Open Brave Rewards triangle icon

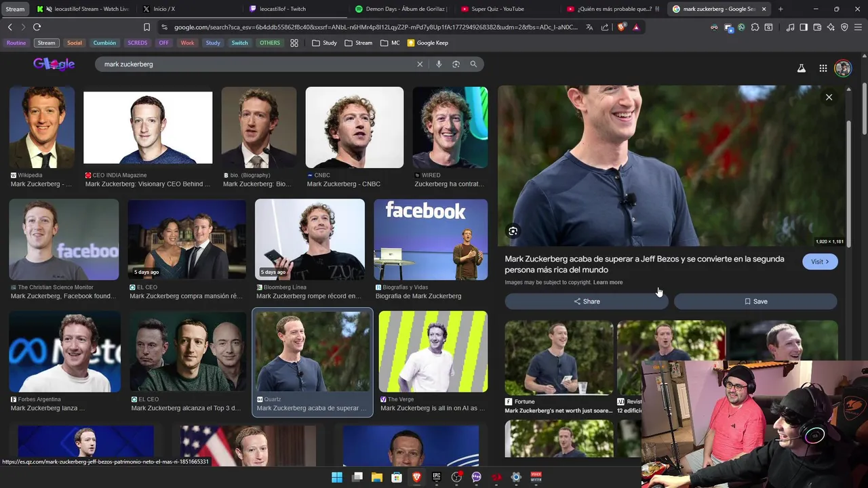click(x=636, y=27)
